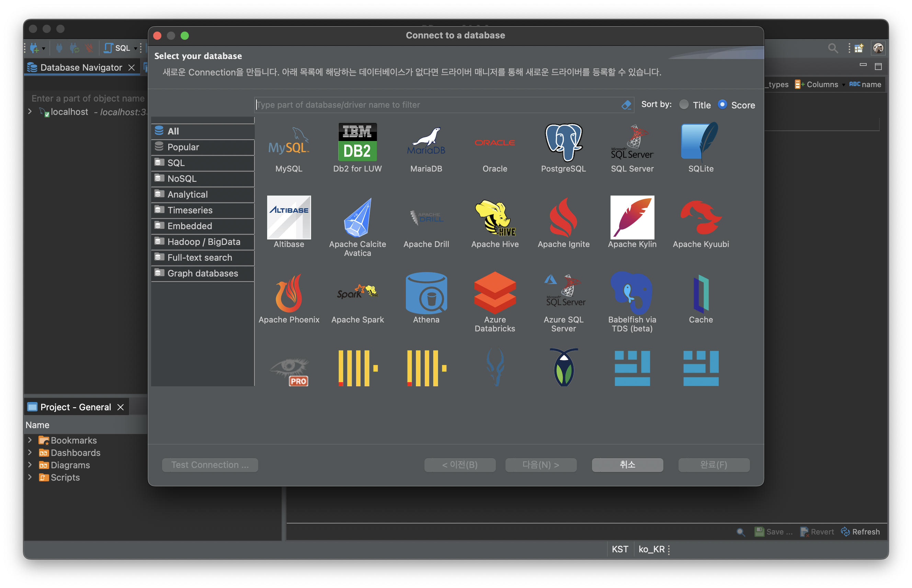The height and width of the screenshot is (588, 912).
Task: Select the Azure Databricks icon
Action: (x=495, y=293)
